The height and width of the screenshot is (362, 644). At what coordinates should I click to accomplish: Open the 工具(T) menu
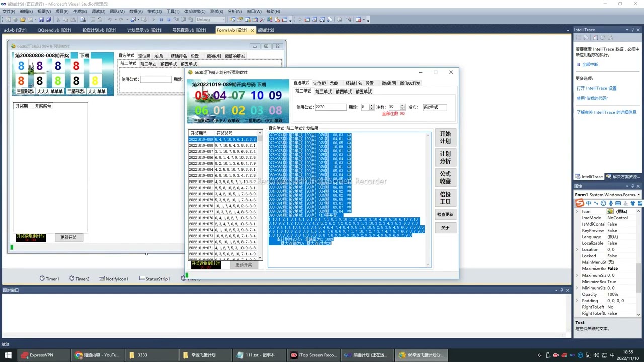(x=173, y=11)
